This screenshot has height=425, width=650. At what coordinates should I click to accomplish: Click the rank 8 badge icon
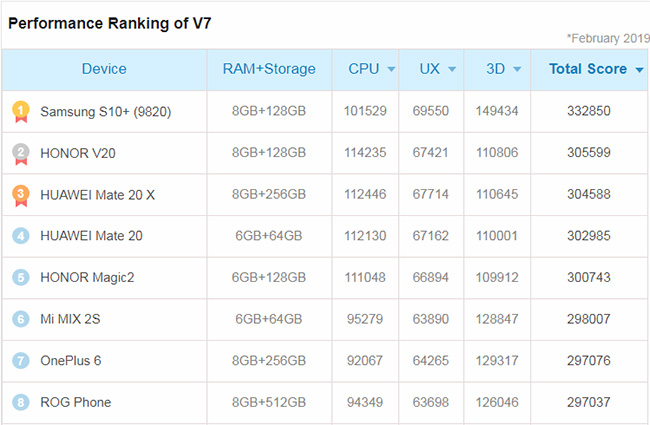(x=21, y=402)
